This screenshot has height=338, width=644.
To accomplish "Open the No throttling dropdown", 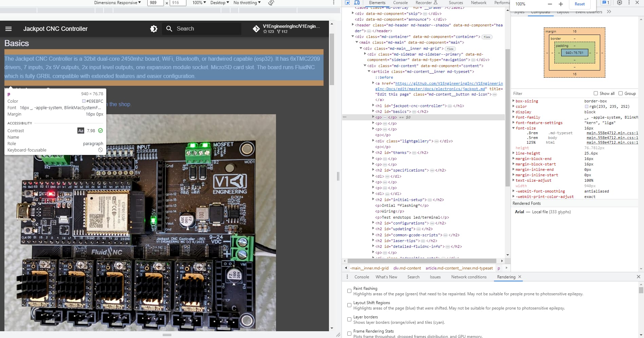I will point(247,3).
